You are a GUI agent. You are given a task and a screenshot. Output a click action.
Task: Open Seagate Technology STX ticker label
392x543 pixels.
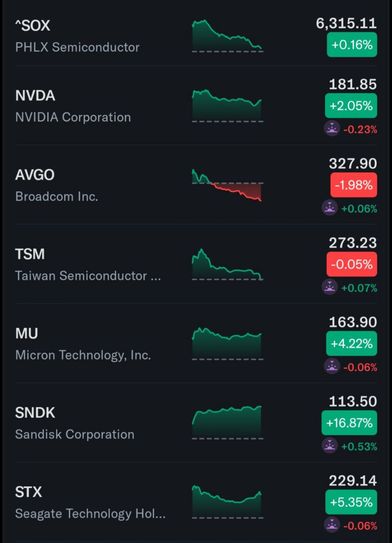[x=28, y=492]
